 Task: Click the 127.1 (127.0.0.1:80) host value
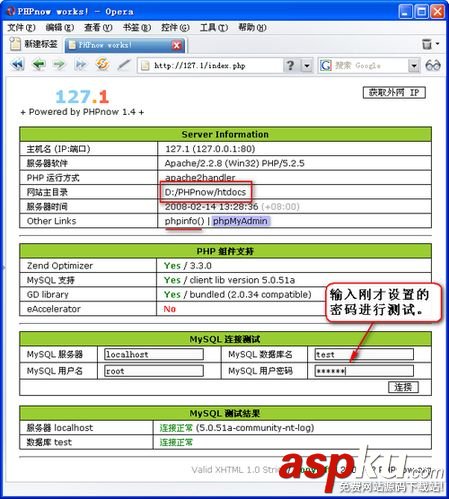(x=210, y=149)
